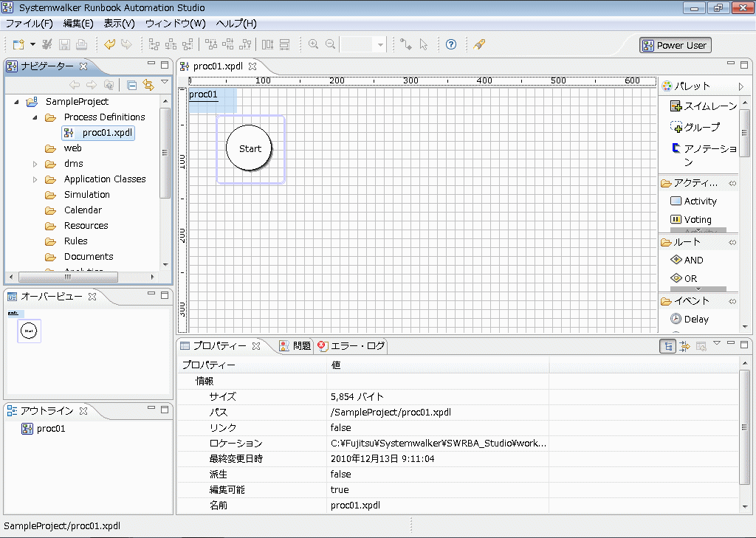Select the arrow connection tool icon
The image size is (756, 538).
[406, 44]
